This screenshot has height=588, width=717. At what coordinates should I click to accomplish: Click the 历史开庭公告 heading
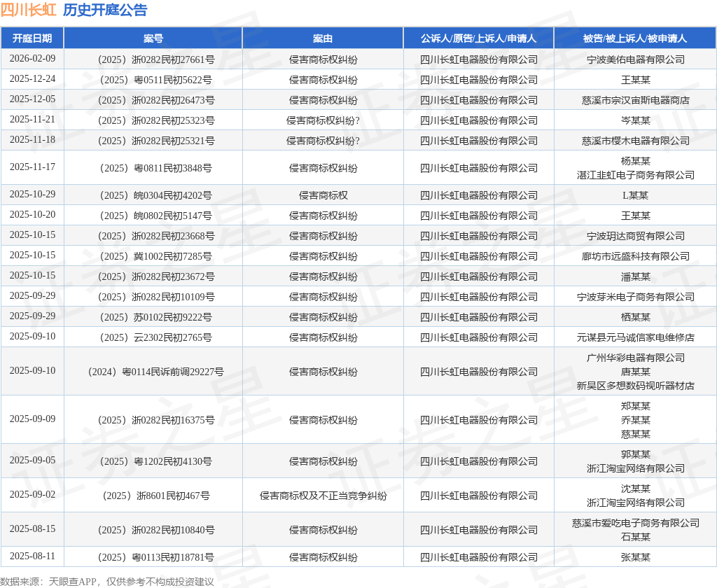105,10
